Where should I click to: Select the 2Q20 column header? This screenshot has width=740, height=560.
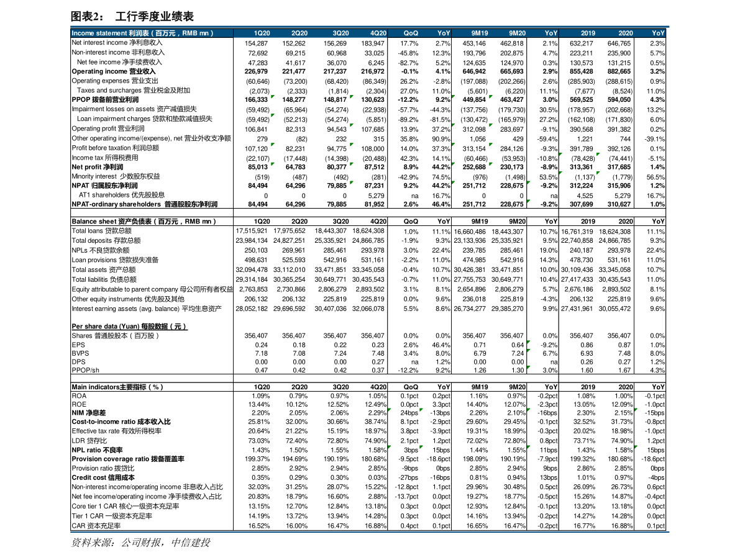[299, 34]
